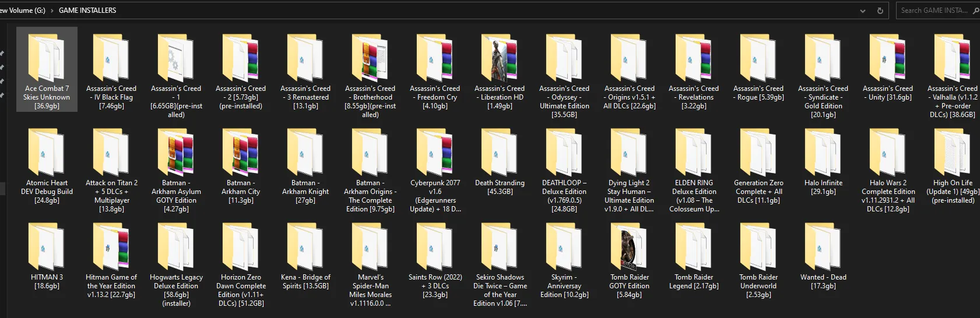Open address bar history dropdown

pyautogui.click(x=863, y=10)
